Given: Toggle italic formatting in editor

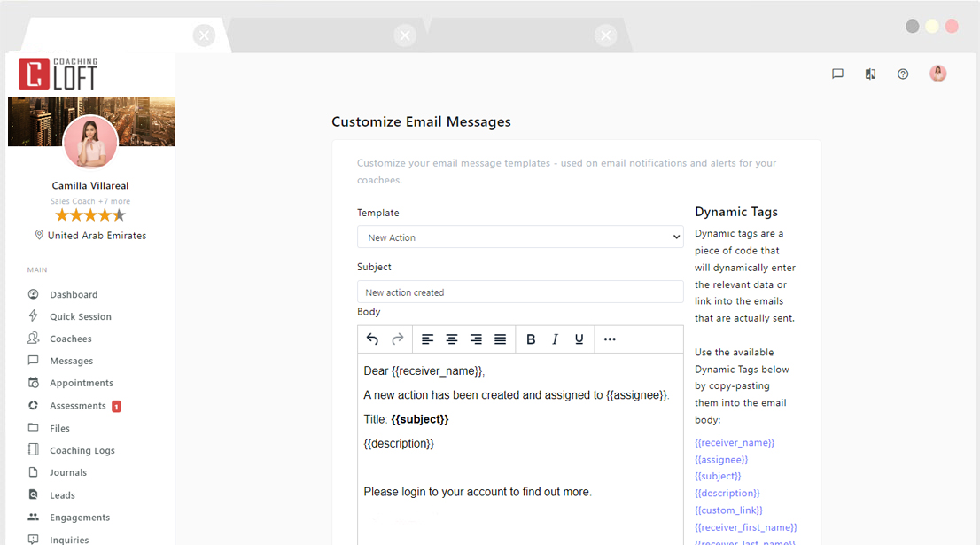Looking at the screenshot, I should click(x=556, y=339).
